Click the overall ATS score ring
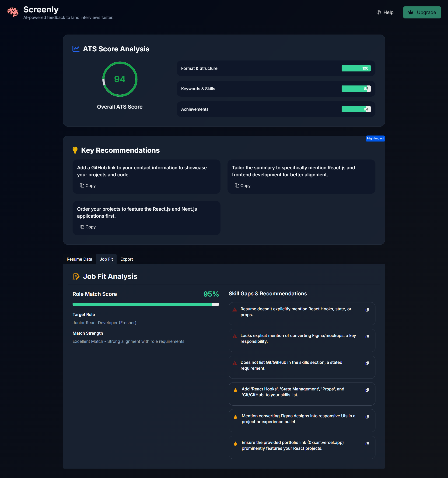 120,79
